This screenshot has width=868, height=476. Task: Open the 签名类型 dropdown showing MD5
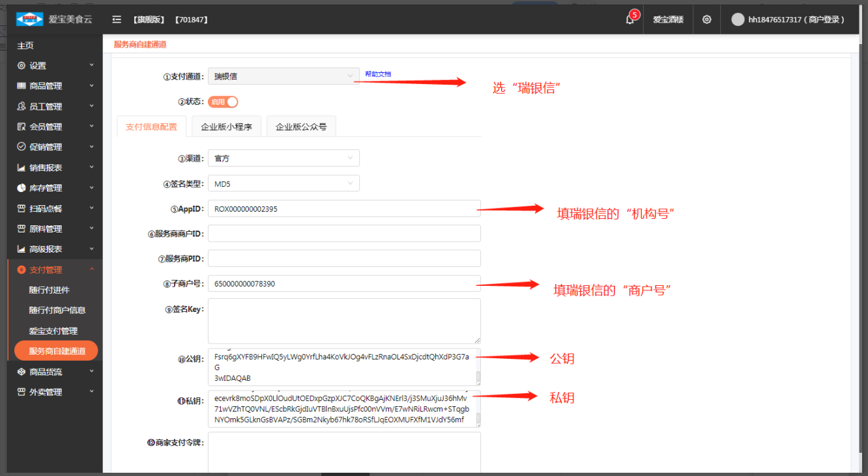(x=283, y=184)
